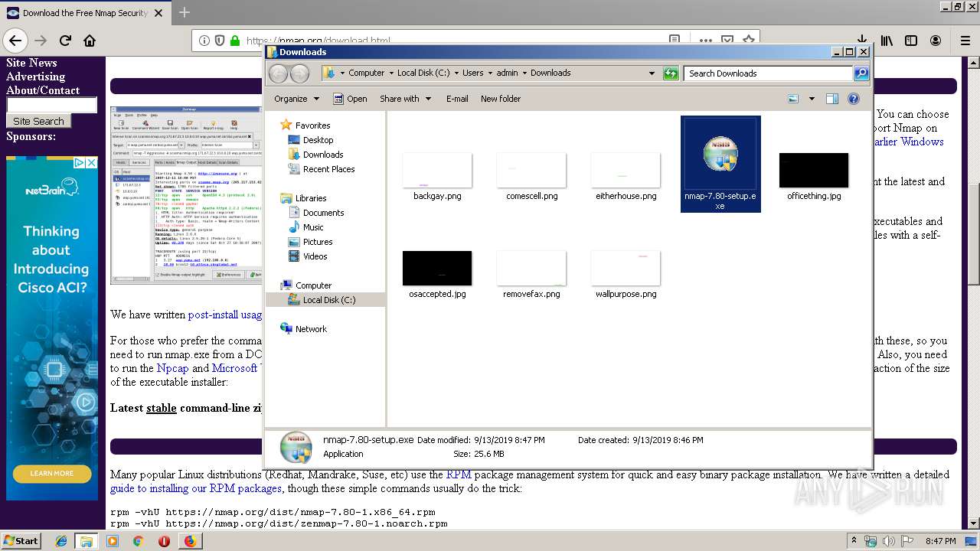
Task: Open Downloads in Favorites
Action: point(323,155)
